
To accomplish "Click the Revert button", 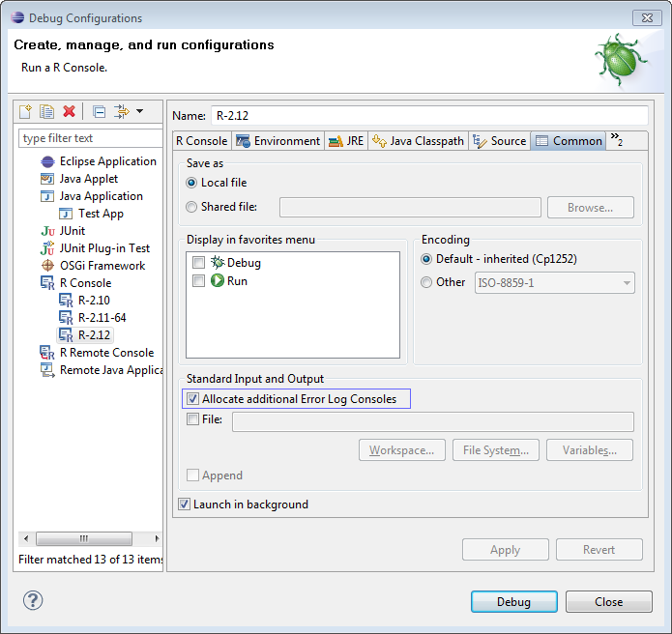I will 599,550.
